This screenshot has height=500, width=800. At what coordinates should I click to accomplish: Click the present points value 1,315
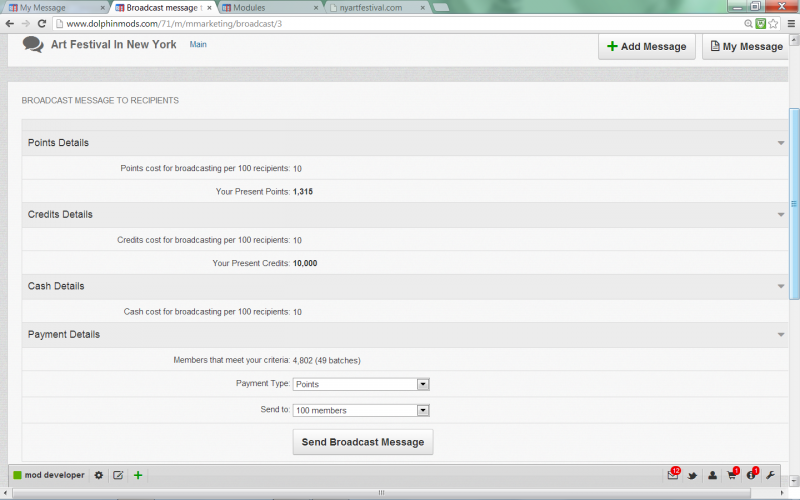click(303, 192)
